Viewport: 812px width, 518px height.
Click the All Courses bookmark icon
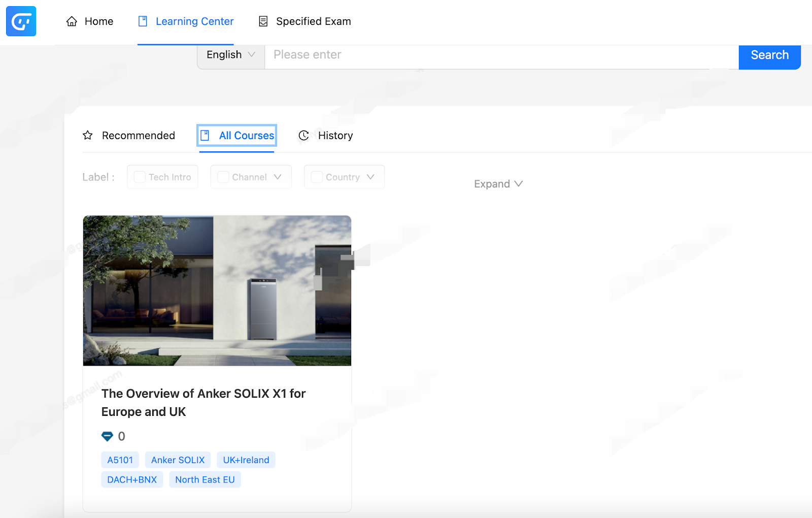[205, 135]
